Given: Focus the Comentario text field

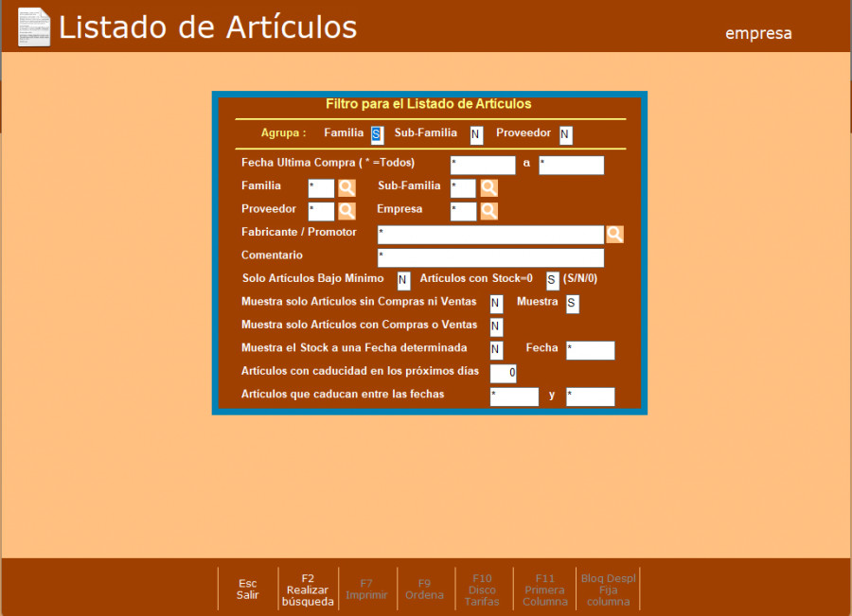Looking at the screenshot, I should (490, 257).
